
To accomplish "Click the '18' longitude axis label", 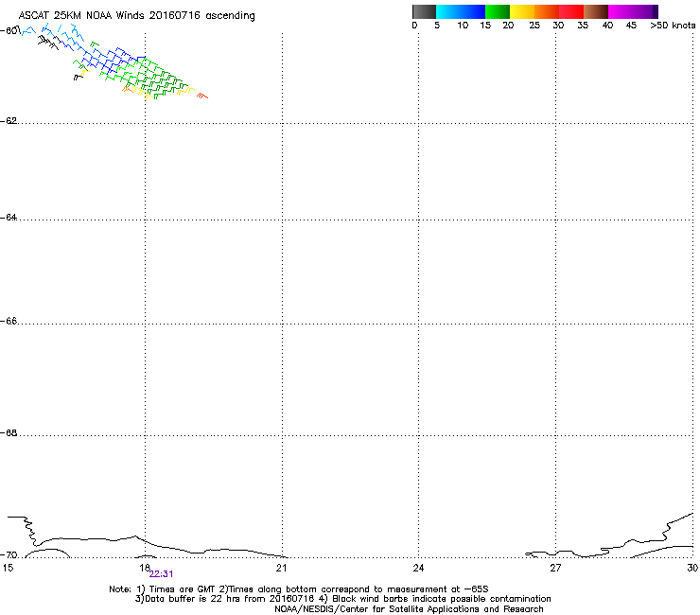I will click(144, 568).
